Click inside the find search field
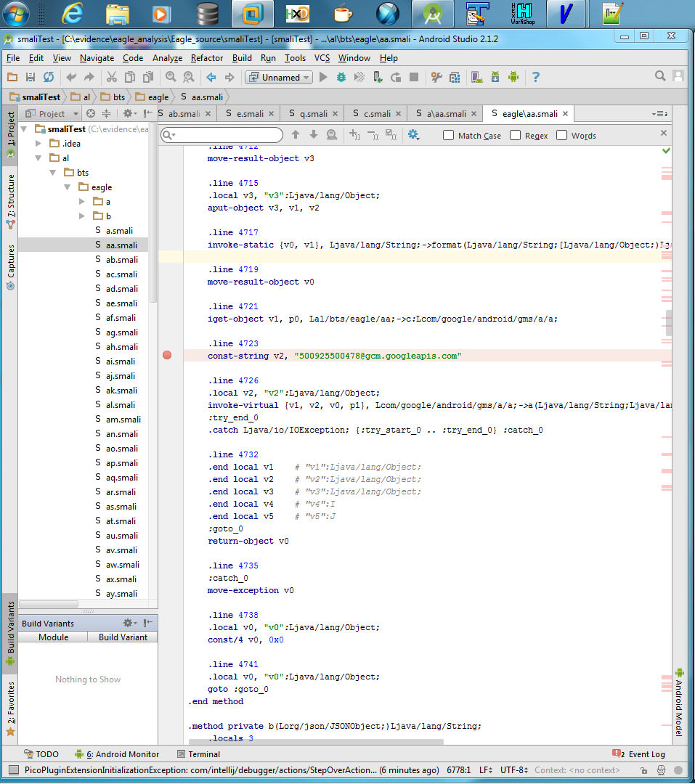This screenshot has width=695, height=784. tap(227, 135)
